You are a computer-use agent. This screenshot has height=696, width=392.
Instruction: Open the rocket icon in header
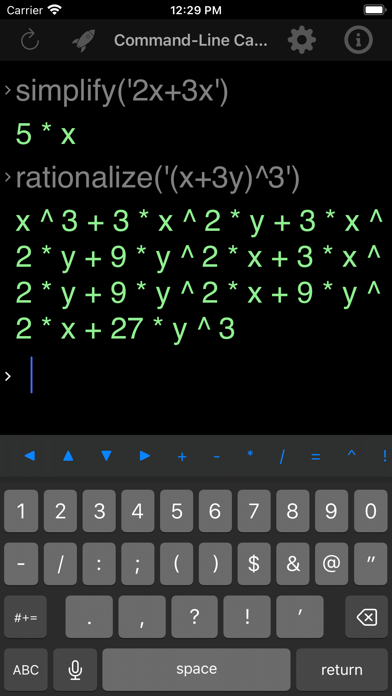[x=83, y=40]
